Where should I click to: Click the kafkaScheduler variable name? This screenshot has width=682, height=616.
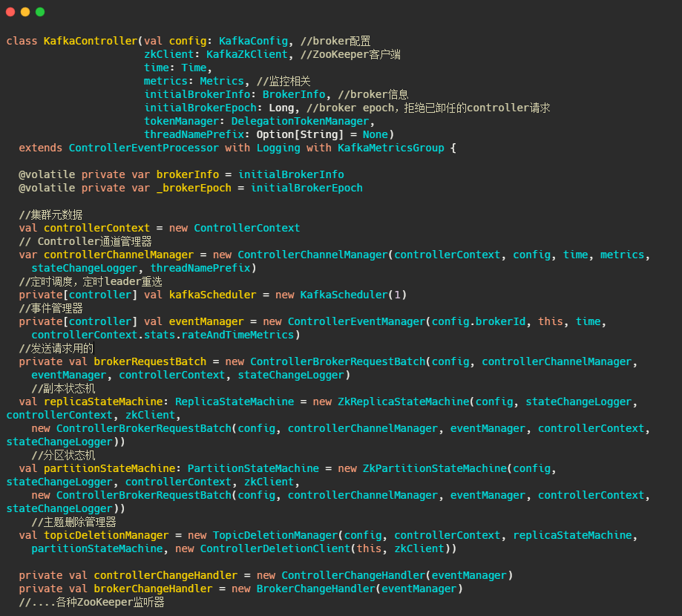point(213,295)
